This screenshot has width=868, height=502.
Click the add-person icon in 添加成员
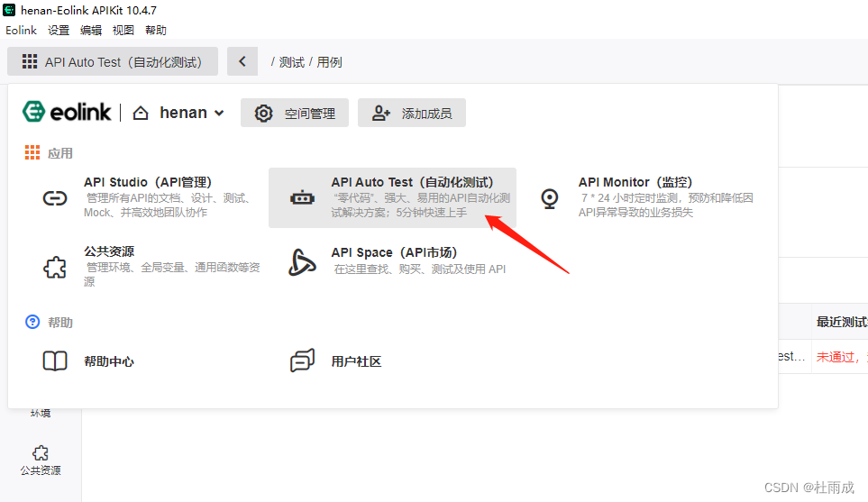(x=381, y=113)
